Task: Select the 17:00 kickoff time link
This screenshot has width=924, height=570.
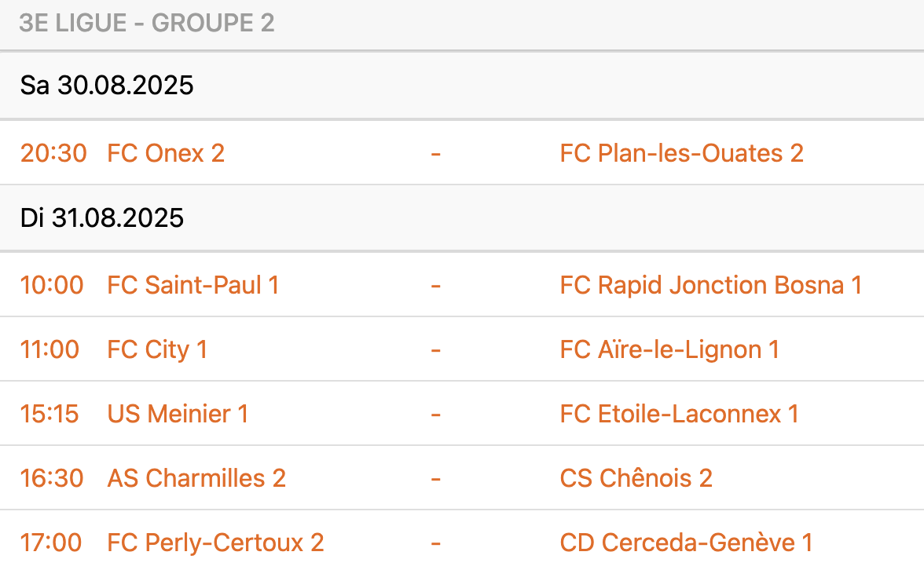Action: [51, 543]
